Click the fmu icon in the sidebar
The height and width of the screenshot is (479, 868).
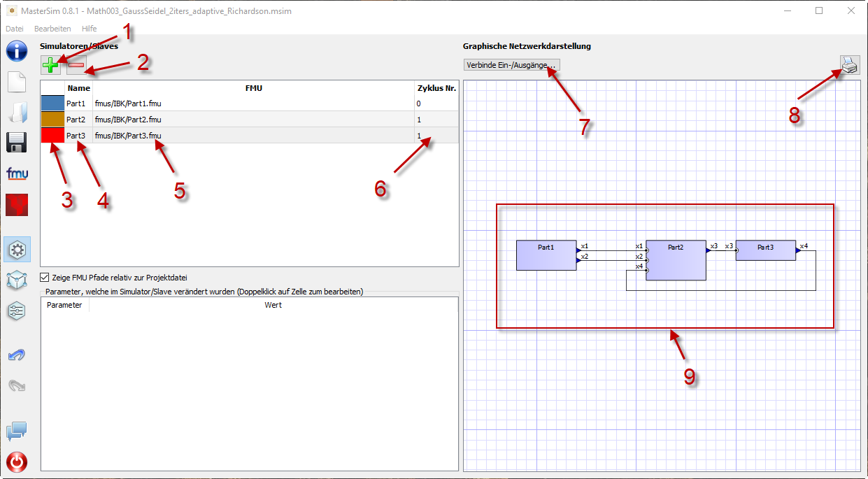[x=17, y=173]
